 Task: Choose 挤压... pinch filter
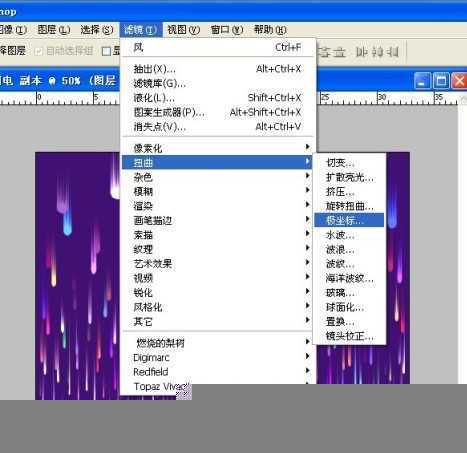(349, 192)
